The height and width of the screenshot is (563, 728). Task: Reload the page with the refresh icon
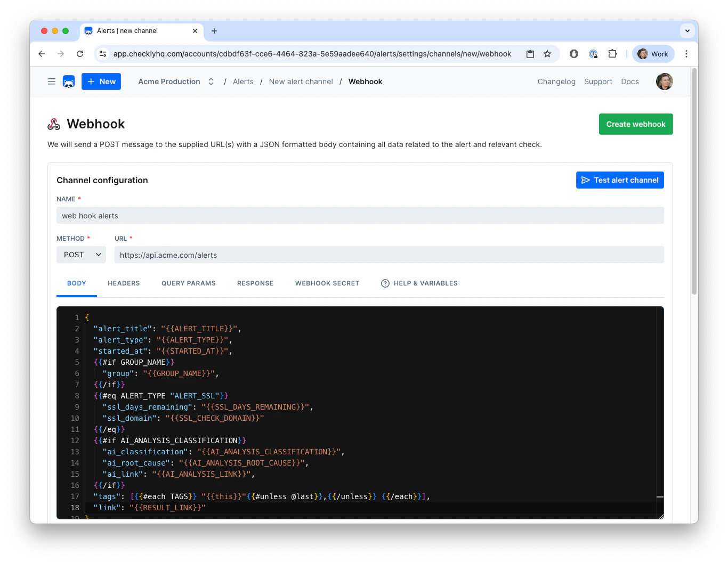point(80,54)
